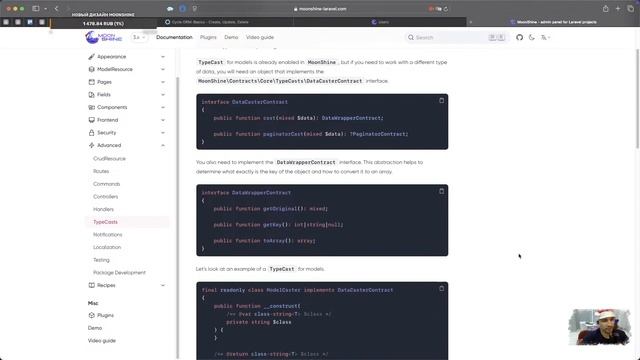Click the Appearance brush icon
This screenshot has height=360, width=640.
[x=91, y=57]
